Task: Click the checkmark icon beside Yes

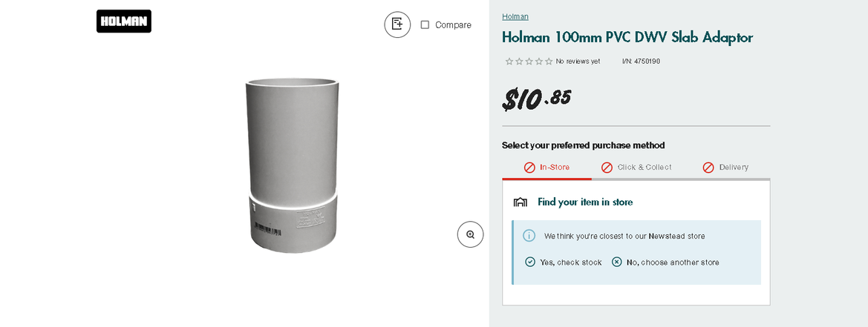Action: [530, 262]
